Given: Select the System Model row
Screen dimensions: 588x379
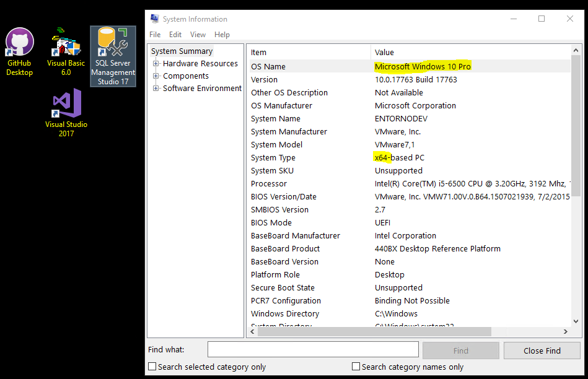Looking at the screenshot, I should [410, 144].
